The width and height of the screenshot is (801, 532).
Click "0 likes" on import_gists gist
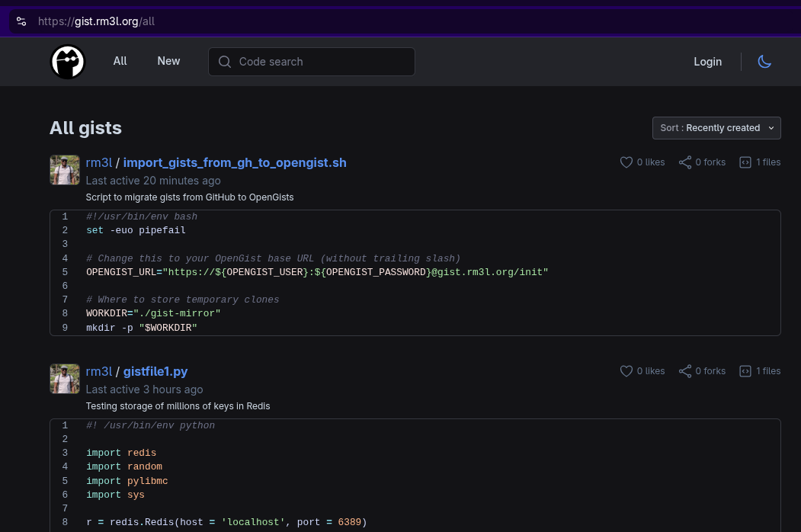point(650,162)
